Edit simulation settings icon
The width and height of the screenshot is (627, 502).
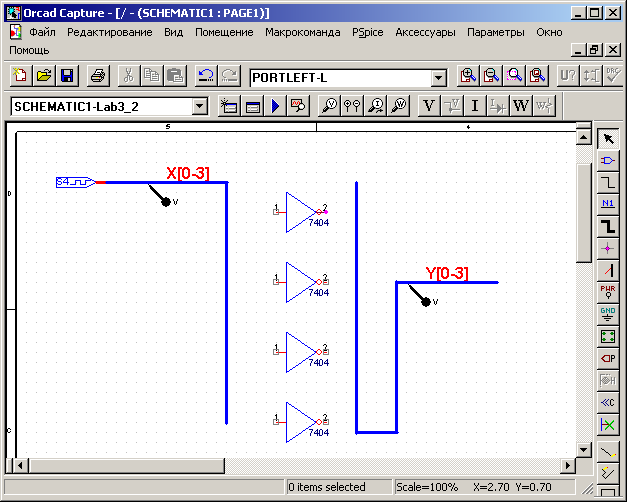tap(253, 106)
